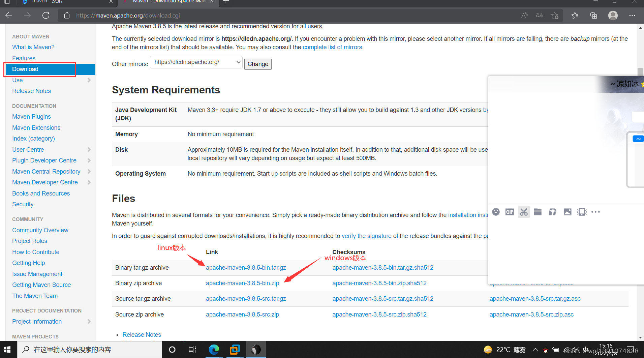Open browser settings and more menu

point(632,16)
